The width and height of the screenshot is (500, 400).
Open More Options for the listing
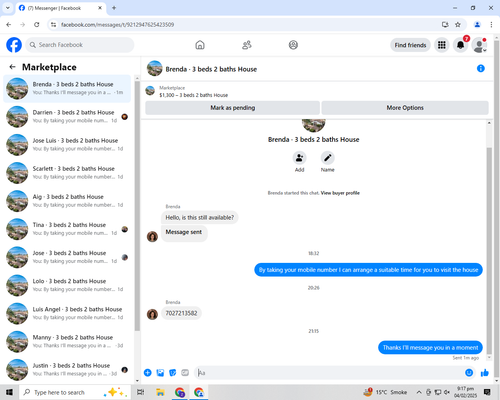coord(405,108)
